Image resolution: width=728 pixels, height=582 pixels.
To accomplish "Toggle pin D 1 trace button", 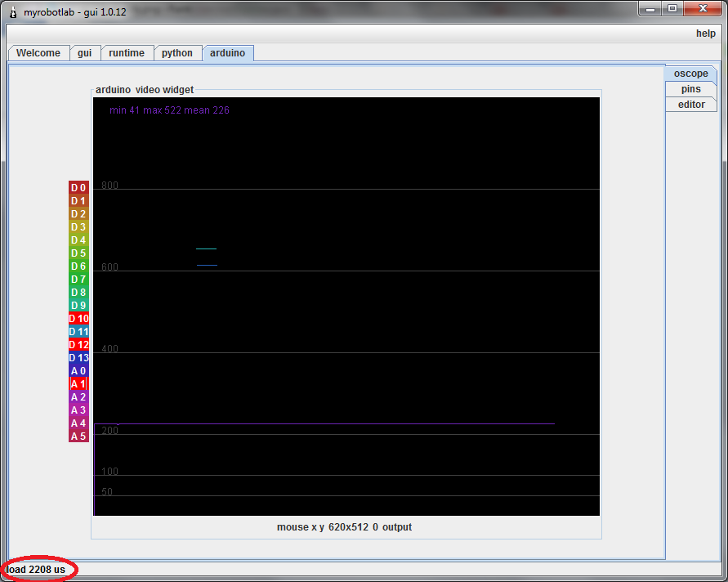I will pos(78,200).
